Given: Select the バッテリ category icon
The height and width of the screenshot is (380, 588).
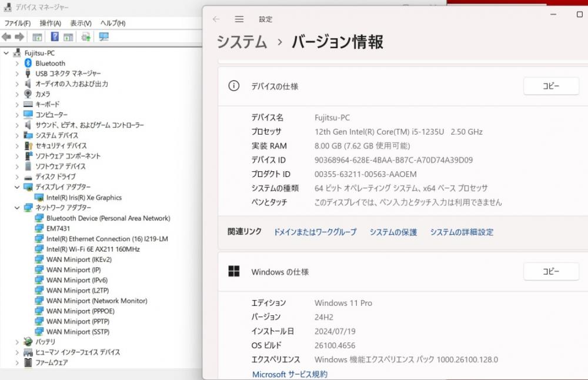Looking at the screenshot, I should [28, 342].
